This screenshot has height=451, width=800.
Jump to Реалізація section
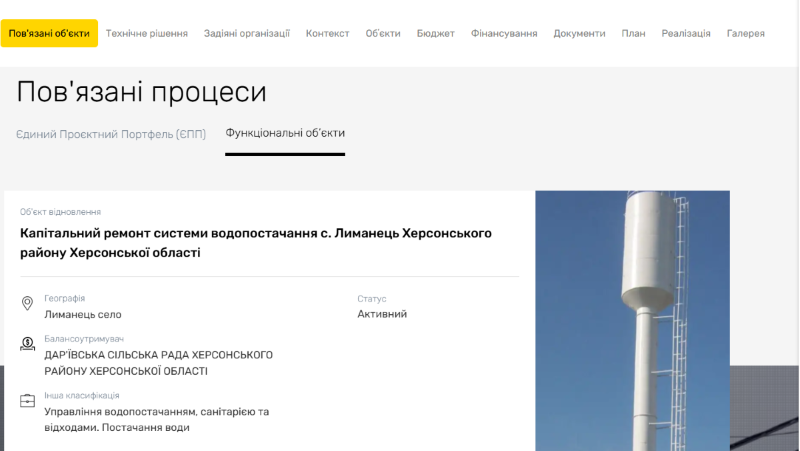coord(686,33)
